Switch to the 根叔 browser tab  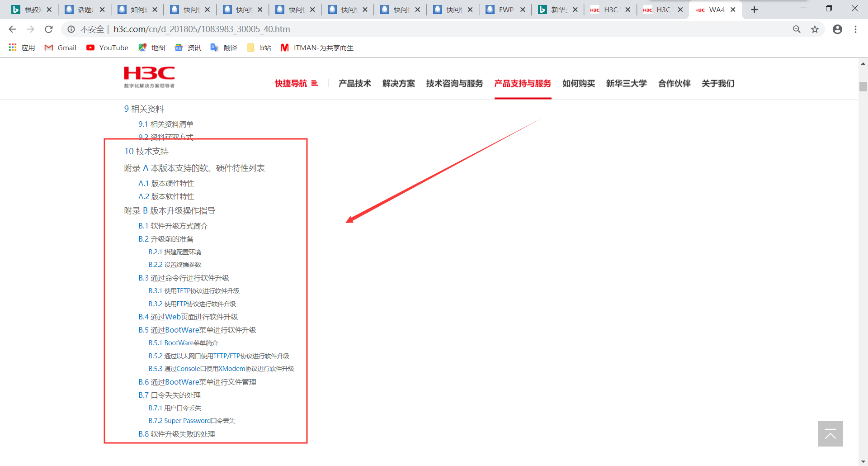32,10
